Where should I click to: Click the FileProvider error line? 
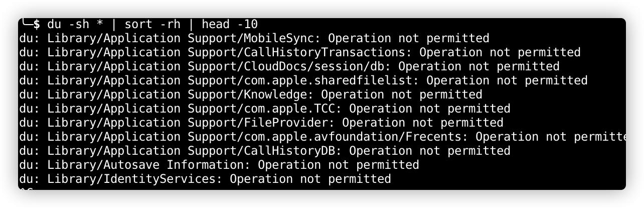[261, 123]
